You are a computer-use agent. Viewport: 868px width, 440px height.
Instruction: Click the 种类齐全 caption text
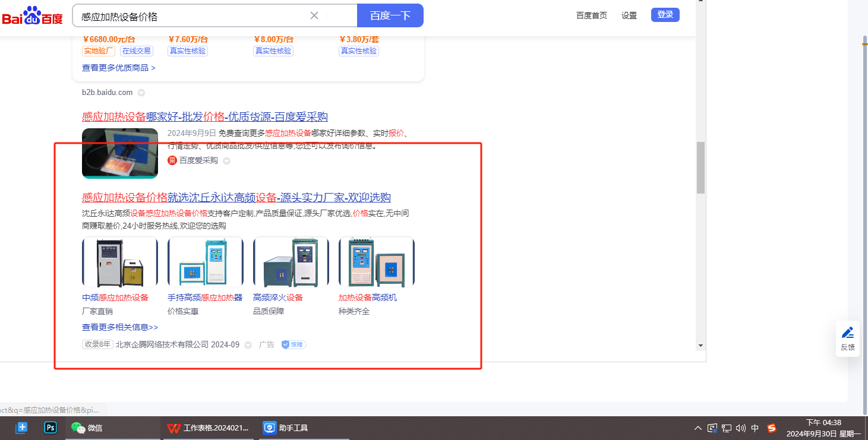click(354, 311)
